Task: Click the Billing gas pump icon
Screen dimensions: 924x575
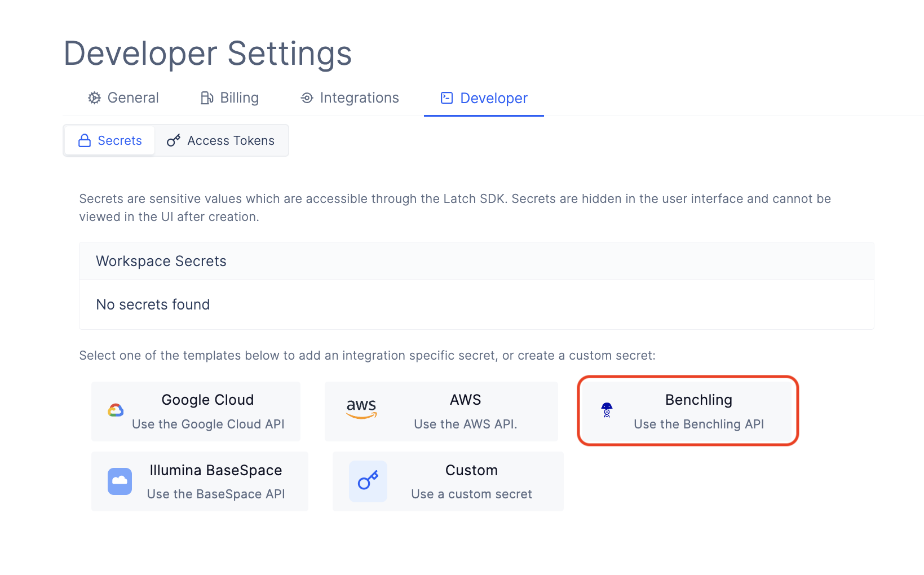Action: [207, 98]
